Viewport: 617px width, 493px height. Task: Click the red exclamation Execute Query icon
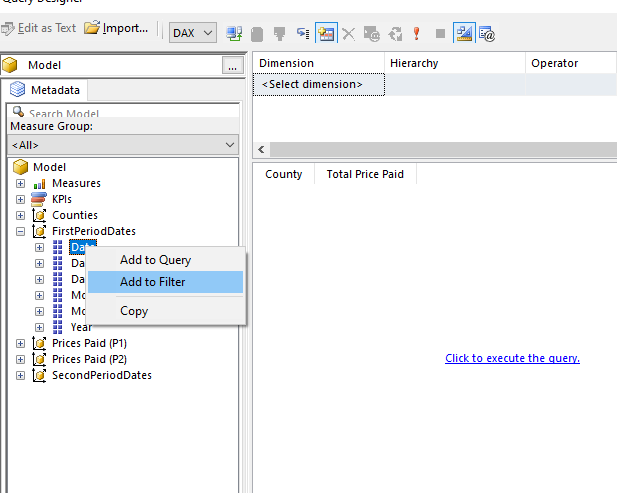pos(415,33)
